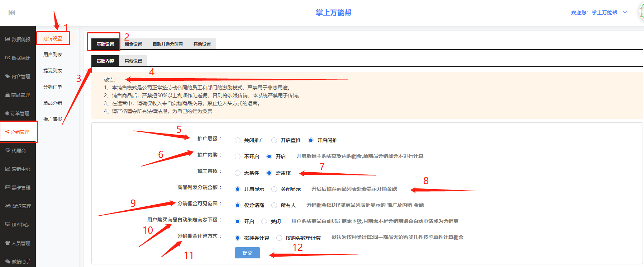Open 订单管理 via its sidebar icon
Viewport: 644px width, 267px height.
click(x=7, y=113)
